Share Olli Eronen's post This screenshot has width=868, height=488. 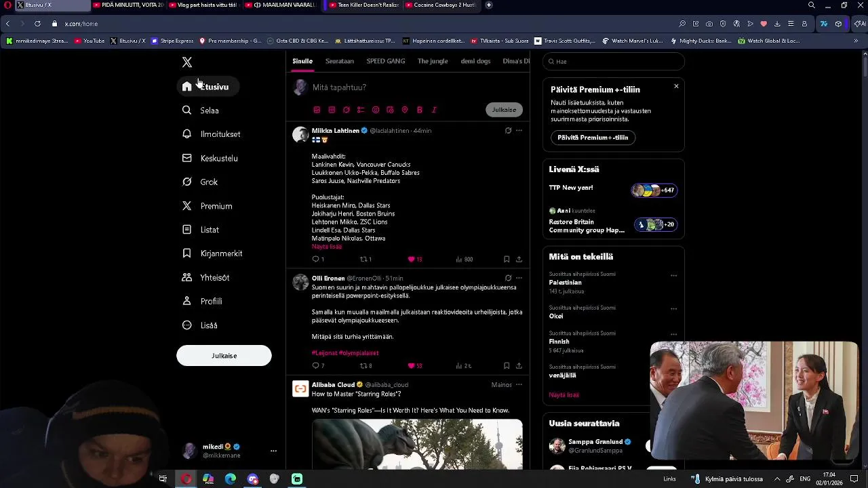click(519, 365)
